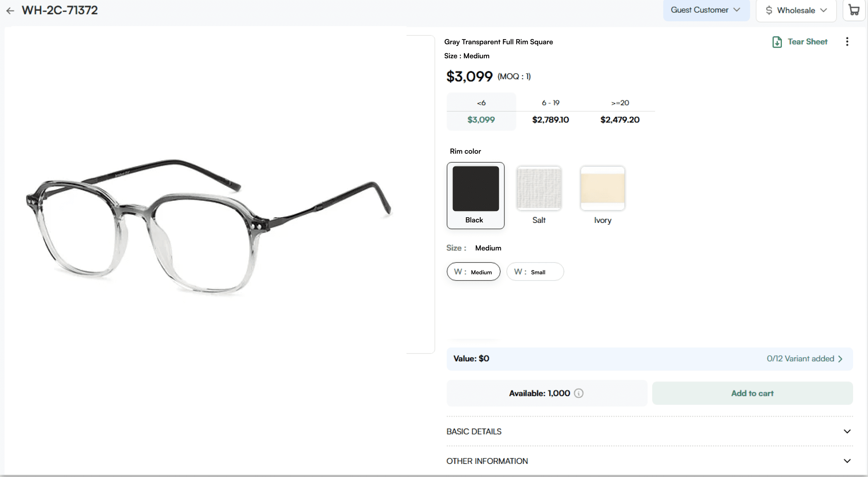Click the info icon beside Available
The height and width of the screenshot is (477, 868).
point(579,393)
